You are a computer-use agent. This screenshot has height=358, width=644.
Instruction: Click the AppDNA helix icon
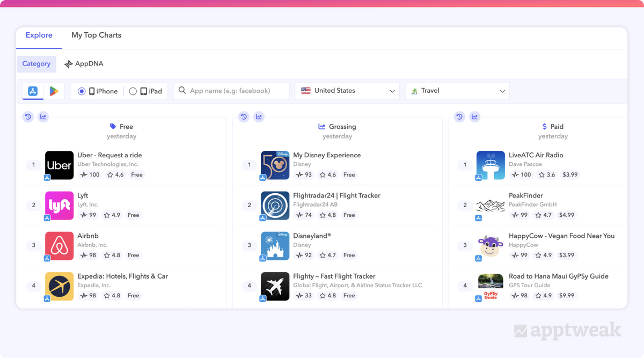pyautogui.click(x=68, y=64)
